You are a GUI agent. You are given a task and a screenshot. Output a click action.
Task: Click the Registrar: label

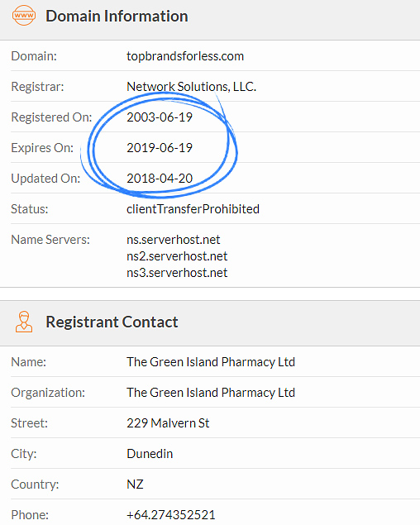coord(37,87)
